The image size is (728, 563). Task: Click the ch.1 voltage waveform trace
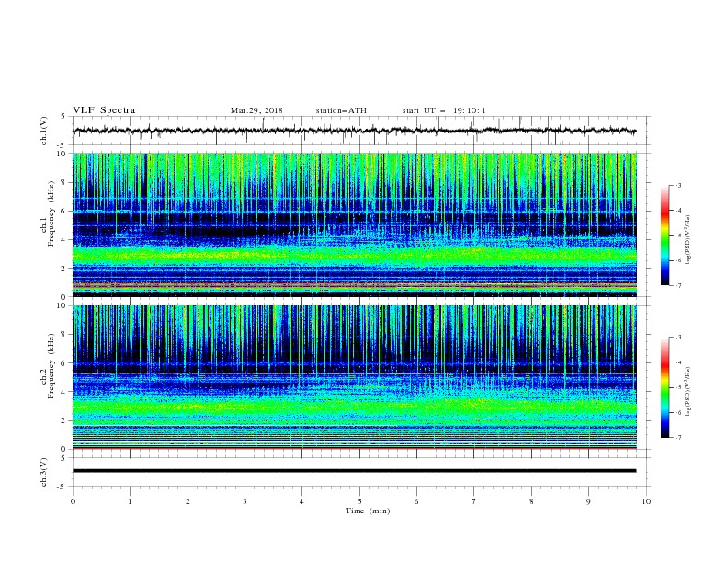click(x=354, y=131)
